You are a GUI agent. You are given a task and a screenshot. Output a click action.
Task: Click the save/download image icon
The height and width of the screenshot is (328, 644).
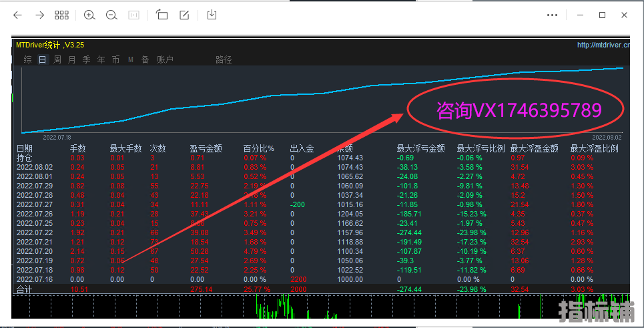[x=212, y=15]
